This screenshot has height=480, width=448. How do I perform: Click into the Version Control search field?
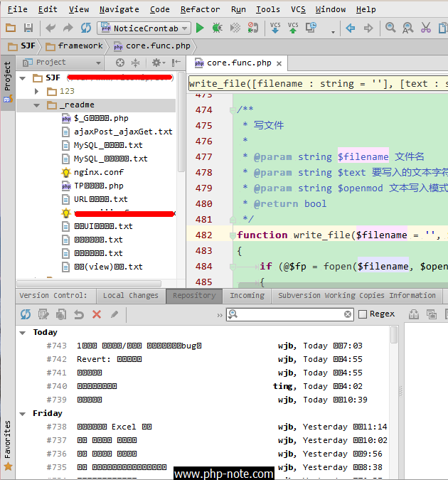pyautogui.click(x=291, y=314)
